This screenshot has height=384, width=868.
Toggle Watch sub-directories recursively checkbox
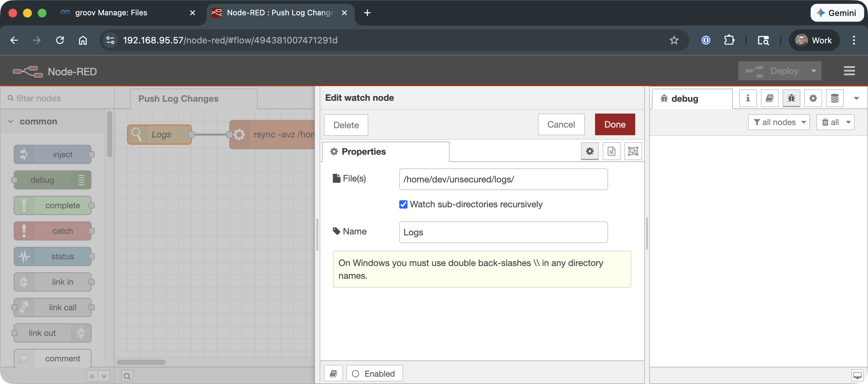click(403, 204)
